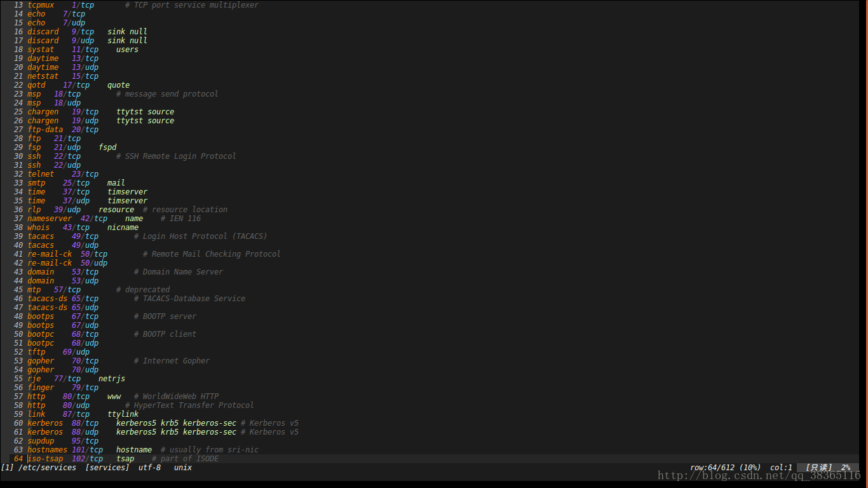This screenshot has width=868, height=488.
Task: Click 'sink null' on the discard 9/tcp line
Action: [x=127, y=32]
